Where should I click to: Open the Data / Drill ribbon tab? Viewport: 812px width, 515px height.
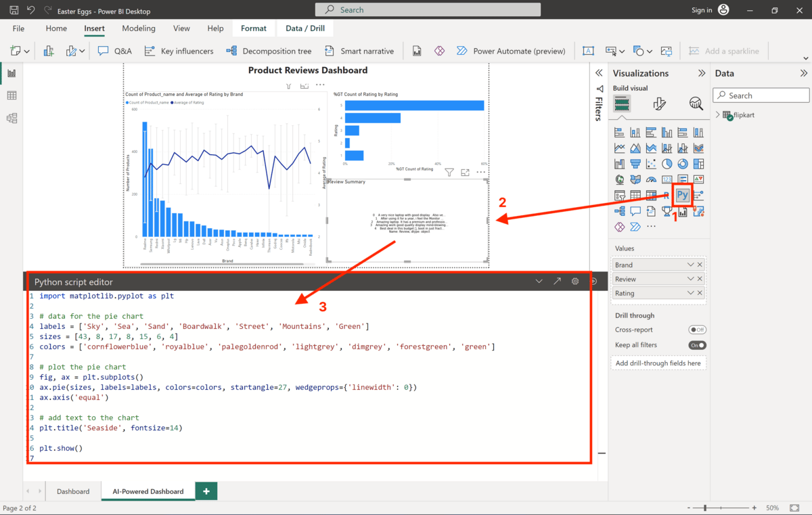(x=305, y=28)
